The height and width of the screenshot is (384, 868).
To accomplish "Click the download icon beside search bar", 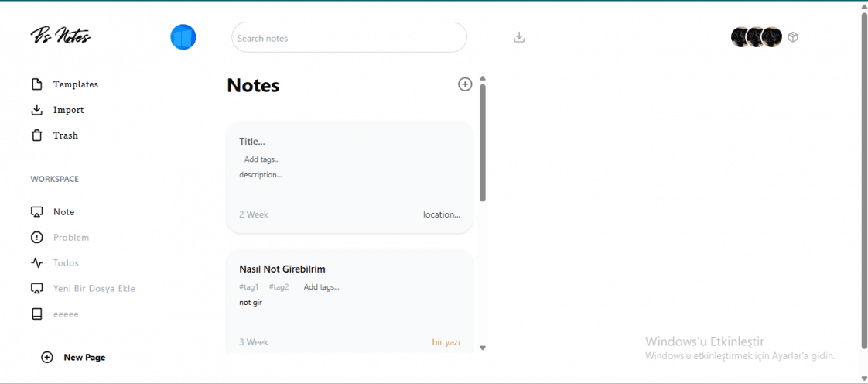I will [x=519, y=37].
